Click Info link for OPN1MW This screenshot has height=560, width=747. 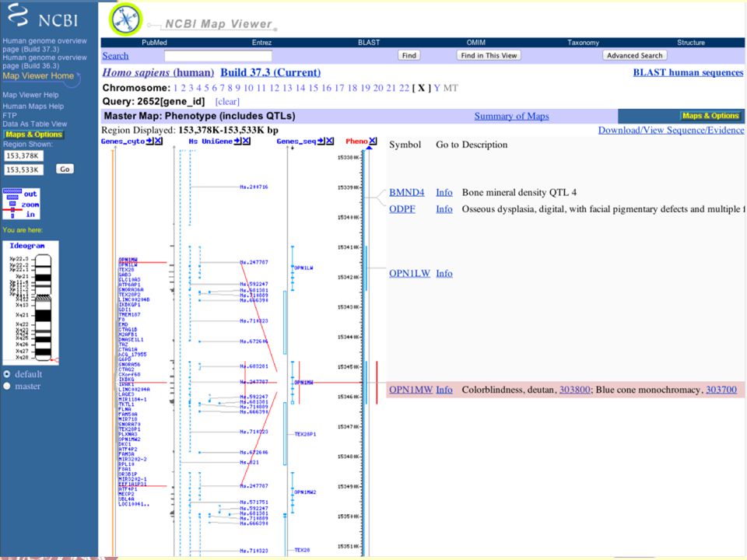pos(444,390)
